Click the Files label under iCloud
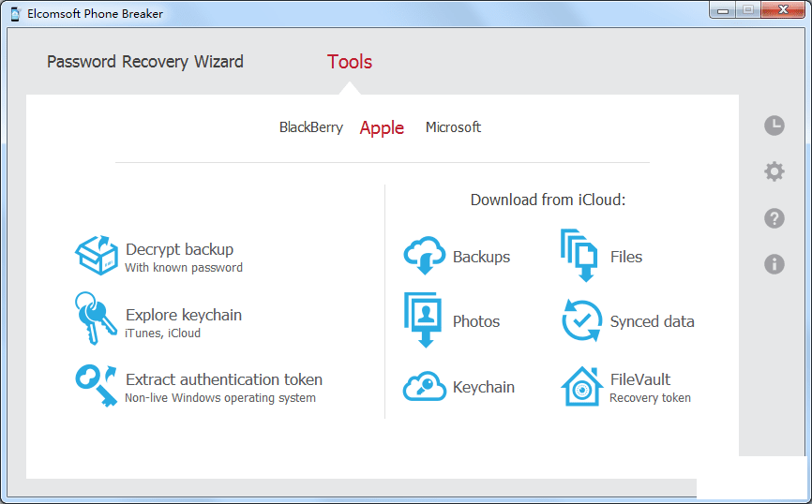 pyautogui.click(x=625, y=257)
